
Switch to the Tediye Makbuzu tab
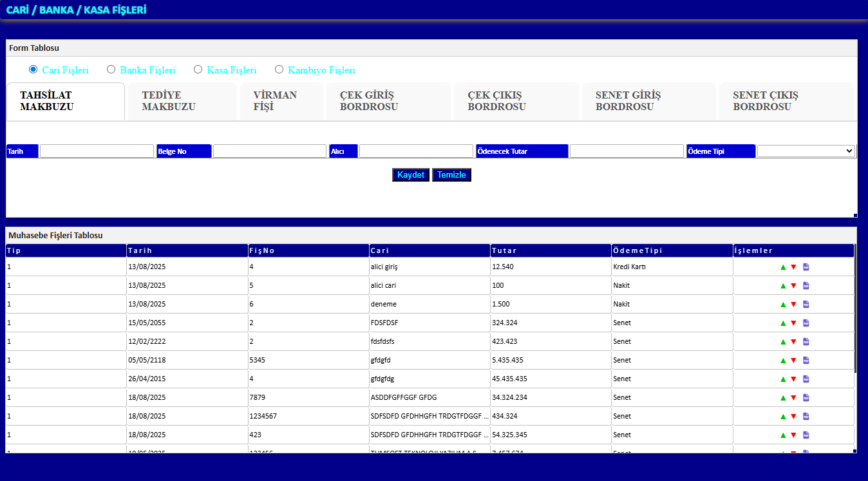coord(182,101)
